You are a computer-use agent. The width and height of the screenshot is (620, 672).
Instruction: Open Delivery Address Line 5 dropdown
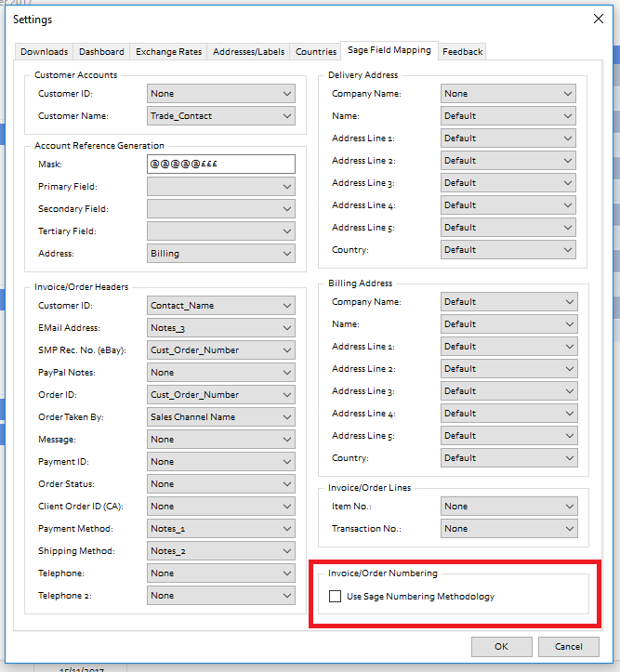coord(508,227)
